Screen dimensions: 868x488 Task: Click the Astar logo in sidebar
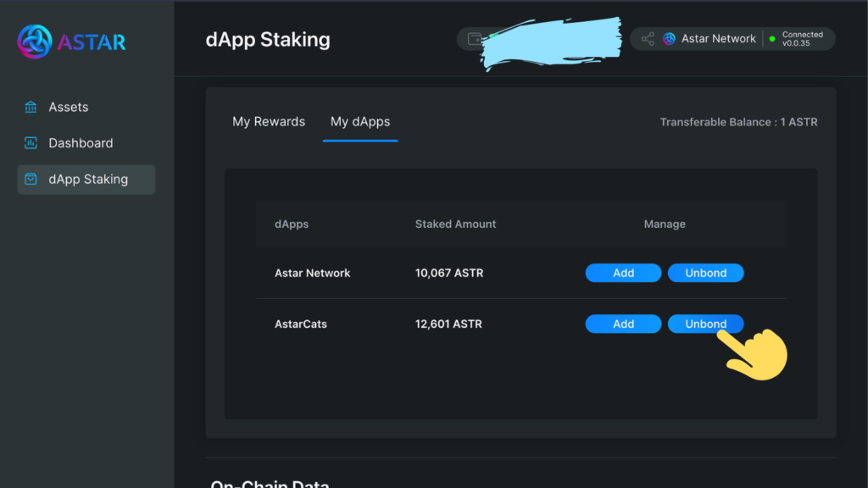[x=72, y=42]
